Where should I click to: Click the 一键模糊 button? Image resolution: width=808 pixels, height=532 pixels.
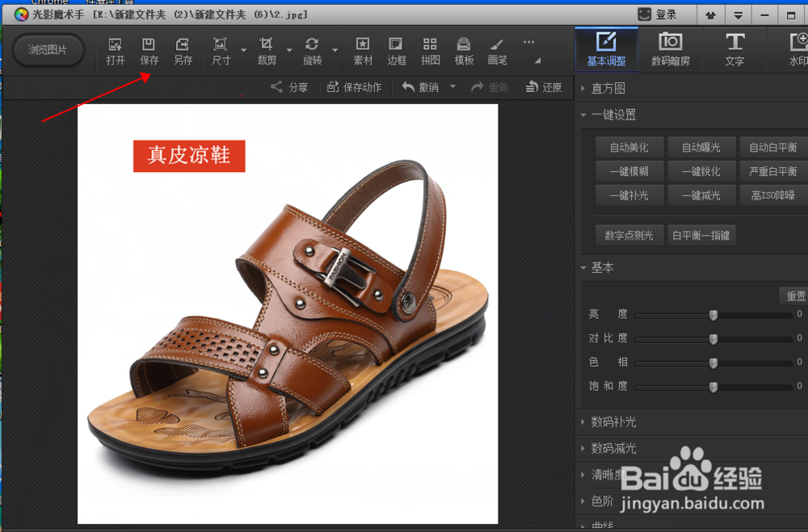tap(629, 171)
